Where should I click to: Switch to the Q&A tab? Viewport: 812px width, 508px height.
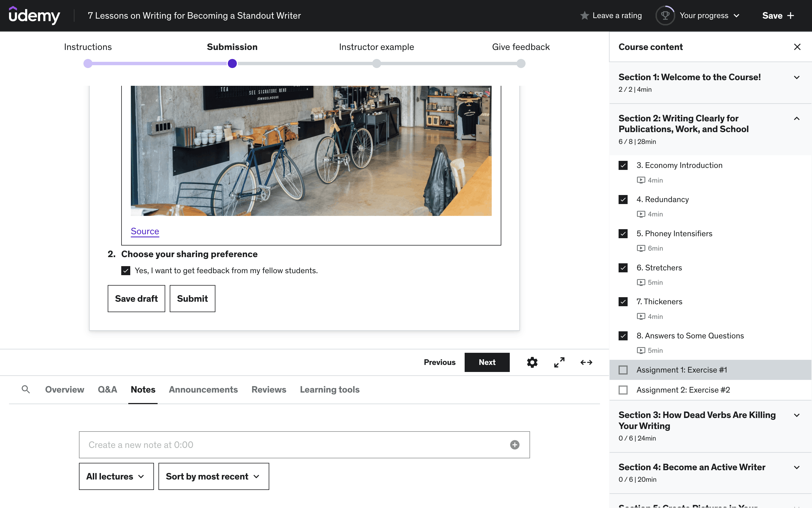point(107,389)
